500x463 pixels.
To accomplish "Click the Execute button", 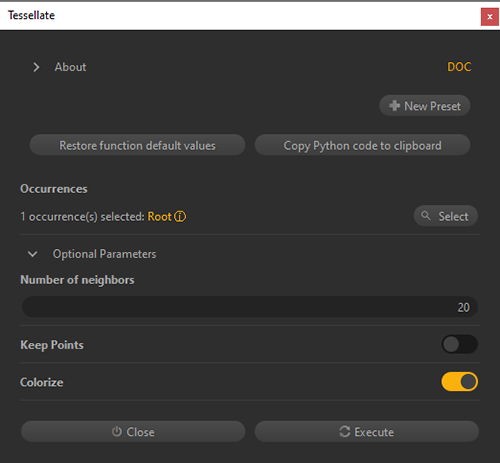I will 367,432.
